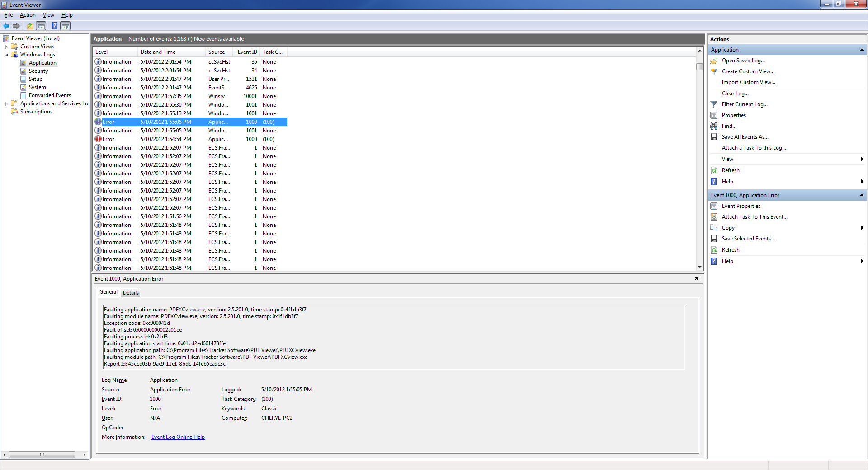Click the Refresh icon under Application actions
The width and height of the screenshot is (868, 470).
pos(714,170)
